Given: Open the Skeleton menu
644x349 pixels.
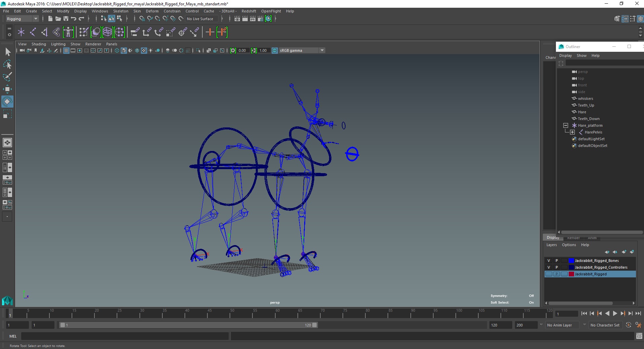Looking at the screenshot, I should click(121, 11).
